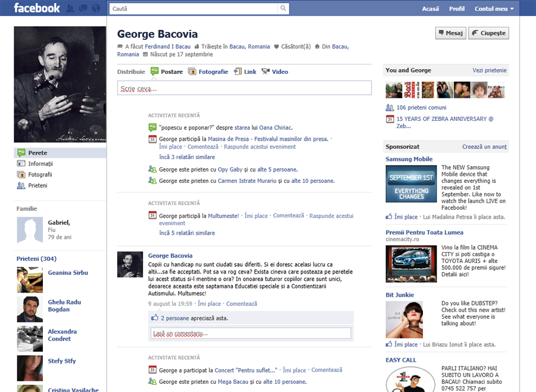Click the mutual friends icon by 106 prieteni comuni
Screen dimensions: 536x392
[x=389, y=107]
